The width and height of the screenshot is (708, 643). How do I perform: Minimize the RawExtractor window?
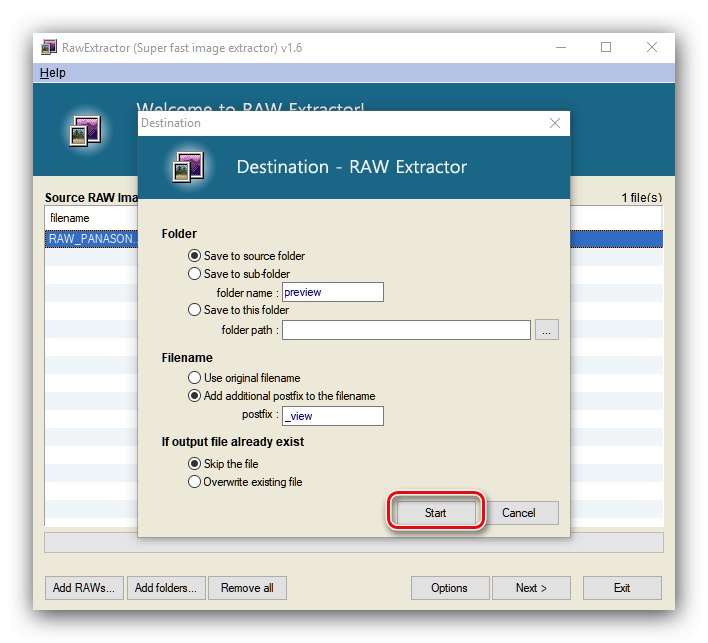[x=561, y=47]
